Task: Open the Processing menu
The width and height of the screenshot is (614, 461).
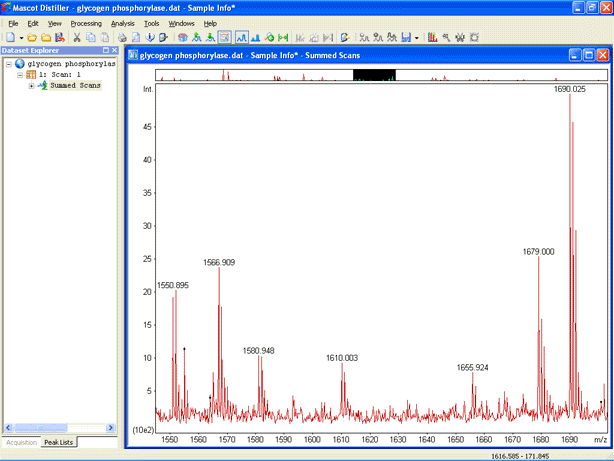Action: click(x=86, y=22)
